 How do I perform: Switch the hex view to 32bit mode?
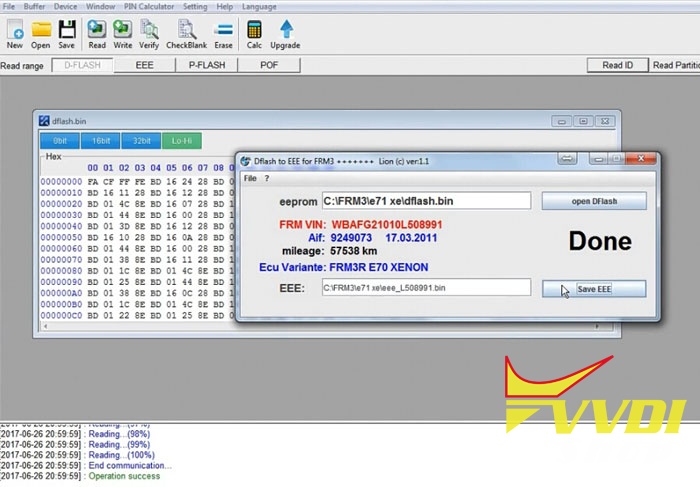[141, 141]
